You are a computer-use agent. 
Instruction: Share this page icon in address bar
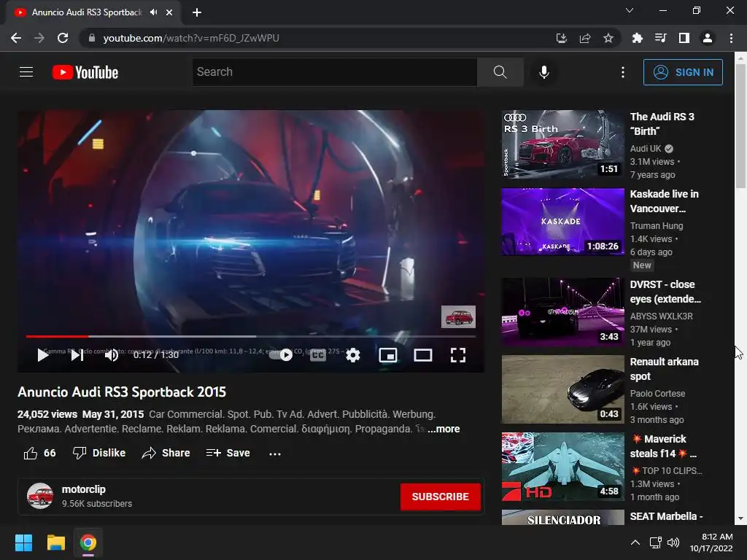point(585,38)
